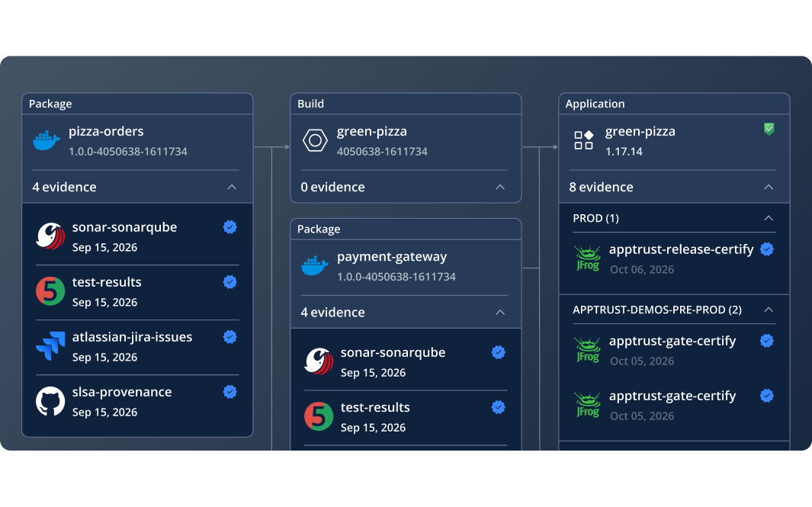Collapse the 8 evidence section of the application

[x=769, y=187]
